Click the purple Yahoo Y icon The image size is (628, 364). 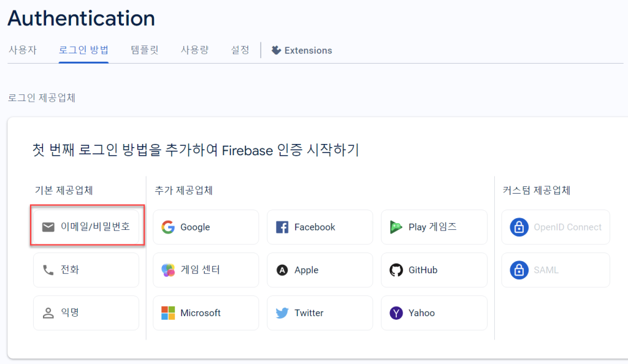pyautogui.click(x=396, y=313)
